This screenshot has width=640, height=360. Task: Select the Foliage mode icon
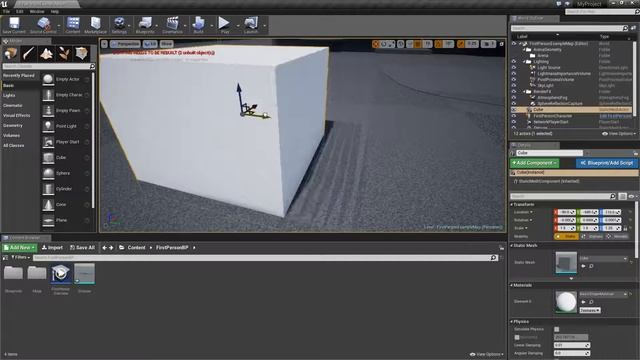click(64, 53)
